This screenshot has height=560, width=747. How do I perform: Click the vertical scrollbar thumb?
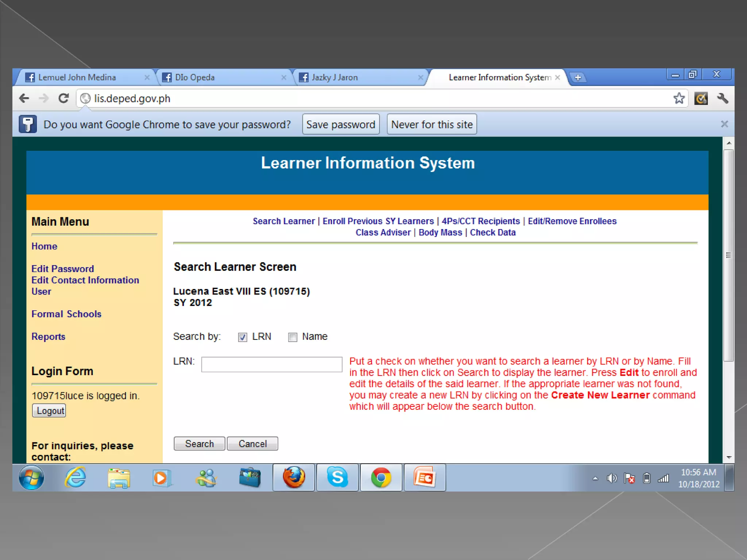point(729,255)
